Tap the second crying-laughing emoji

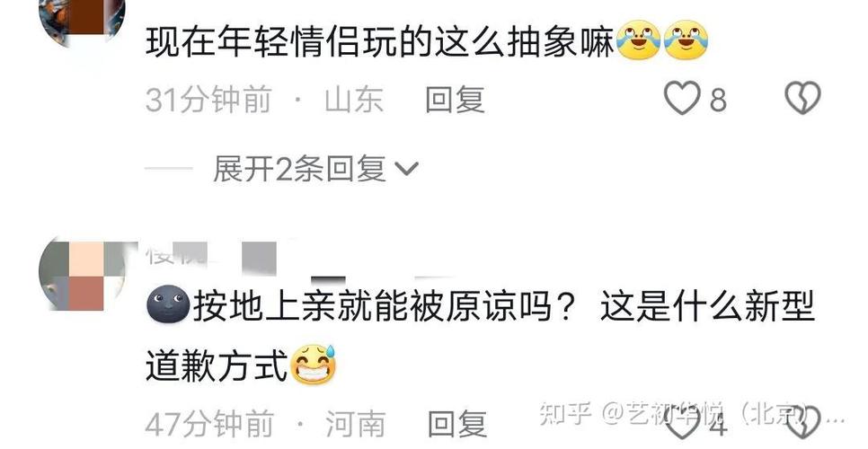[x=686, y=40]
